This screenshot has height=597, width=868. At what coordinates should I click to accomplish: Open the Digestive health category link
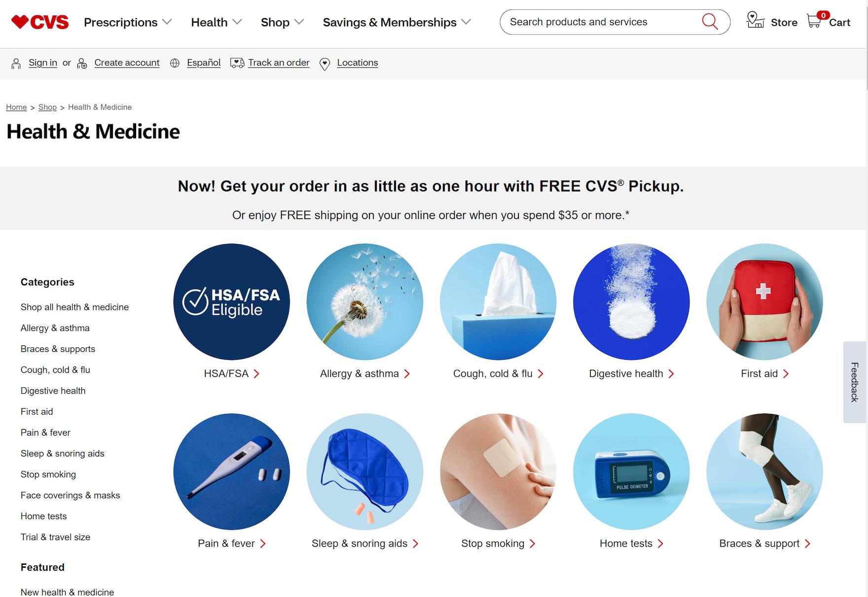631,373
